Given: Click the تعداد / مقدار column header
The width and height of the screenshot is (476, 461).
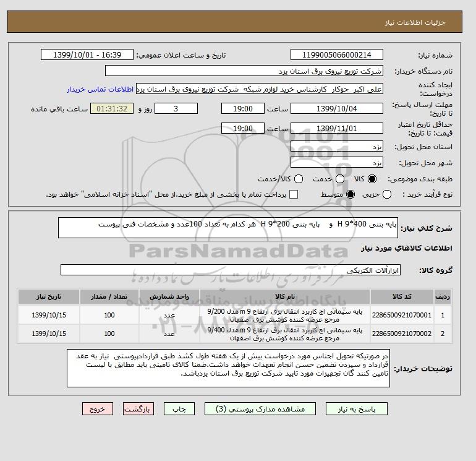Looking at the screenshot, I should [109, 296].
